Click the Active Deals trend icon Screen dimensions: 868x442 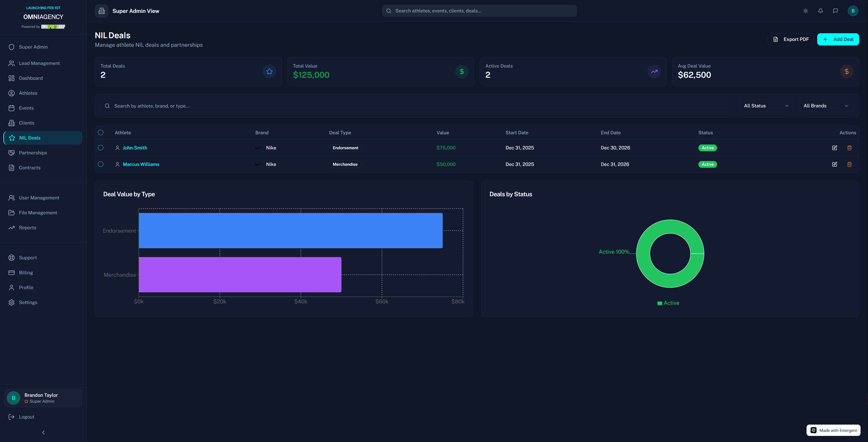coord(654,71)
